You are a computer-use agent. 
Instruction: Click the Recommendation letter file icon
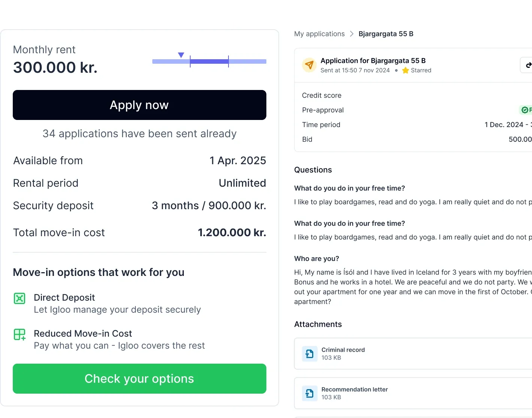(310, 393)
